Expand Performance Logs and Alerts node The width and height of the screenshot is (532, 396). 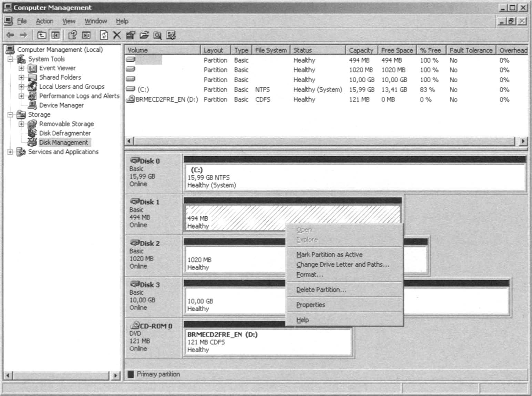click(21, 96)
